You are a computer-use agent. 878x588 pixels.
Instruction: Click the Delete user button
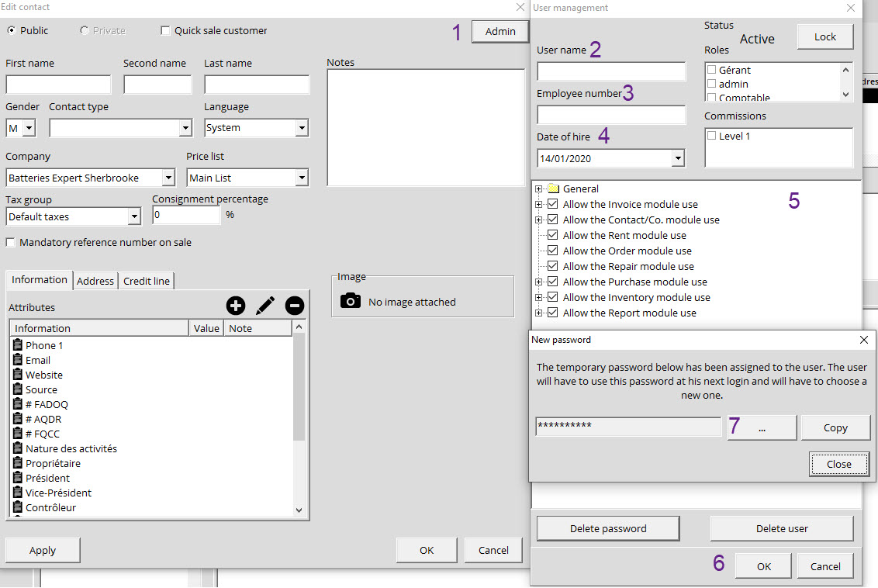(781, 528)
